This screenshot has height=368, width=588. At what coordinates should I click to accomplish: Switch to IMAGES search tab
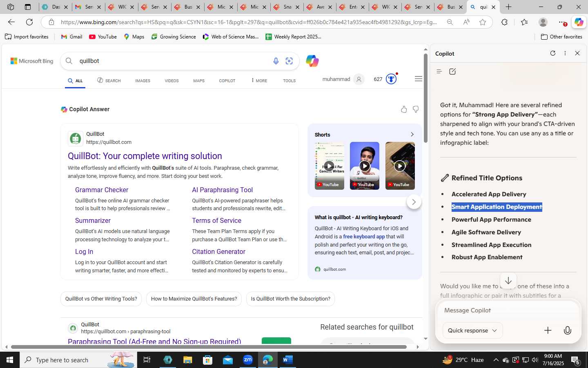pyautogui.click(x=143, y=81)
